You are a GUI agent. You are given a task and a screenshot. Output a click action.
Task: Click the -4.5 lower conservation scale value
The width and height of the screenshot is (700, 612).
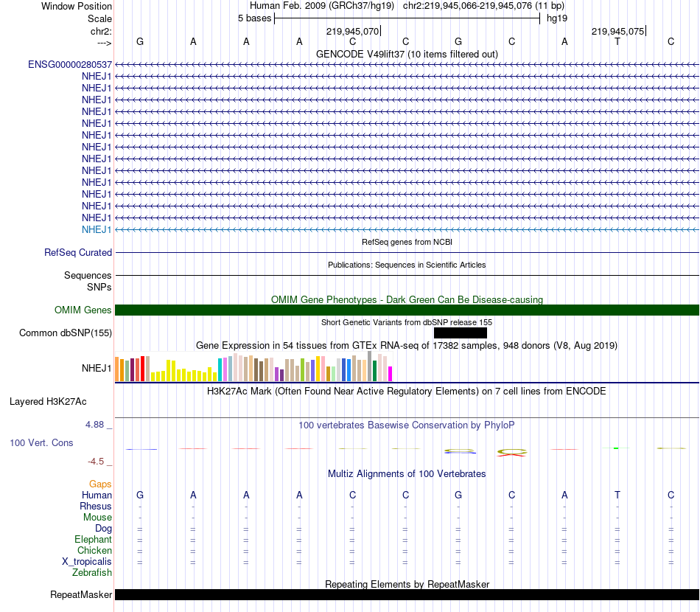click(x=96, y=461)
